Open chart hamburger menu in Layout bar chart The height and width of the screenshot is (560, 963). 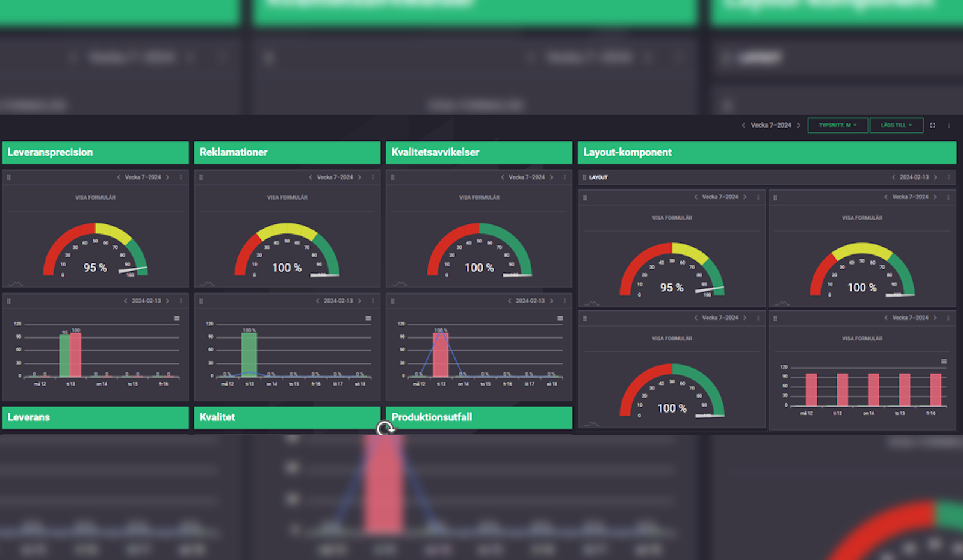point(944,362)
